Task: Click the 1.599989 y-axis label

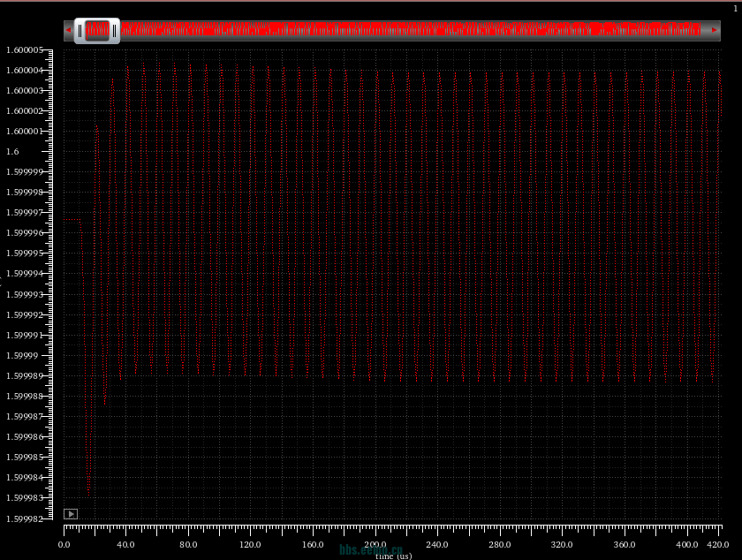Action: tap(24, 376)
